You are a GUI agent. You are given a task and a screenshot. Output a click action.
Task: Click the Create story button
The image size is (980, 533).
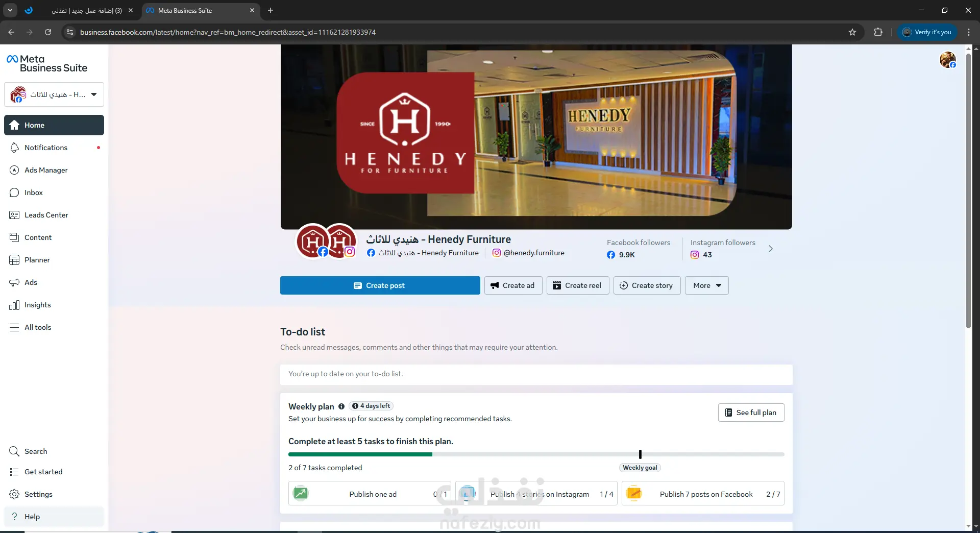647,285
